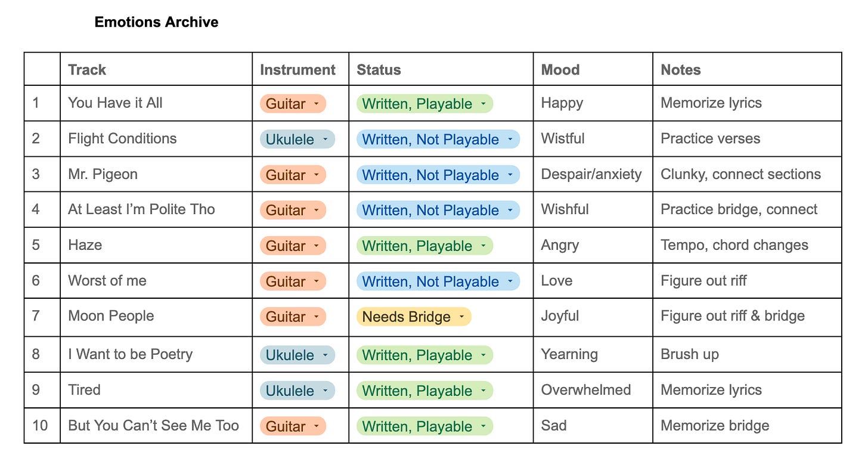This screenshot has height=458, width=868.
Task: Select the Overwhelmed mood cell
Action: point(593,390)
